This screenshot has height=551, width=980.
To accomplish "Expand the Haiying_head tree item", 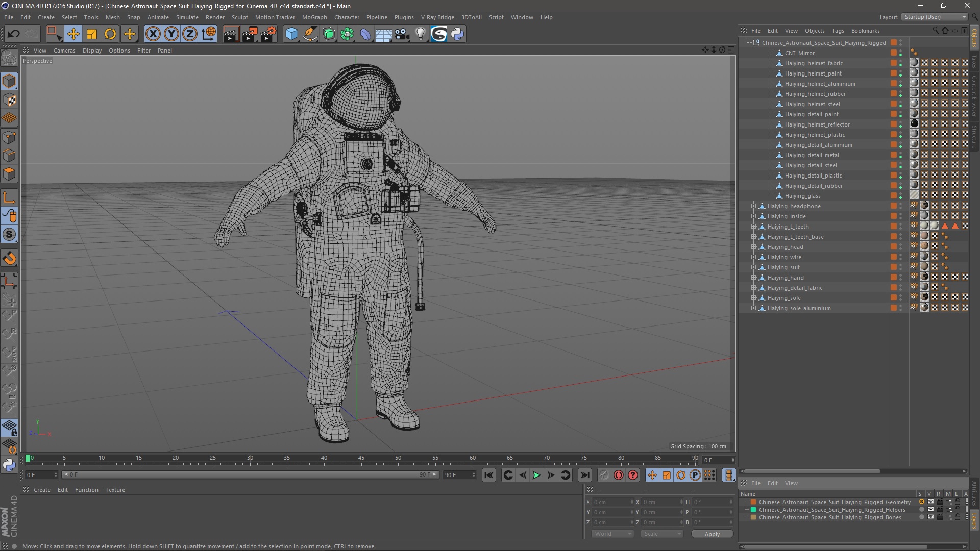I will point(753,247).
